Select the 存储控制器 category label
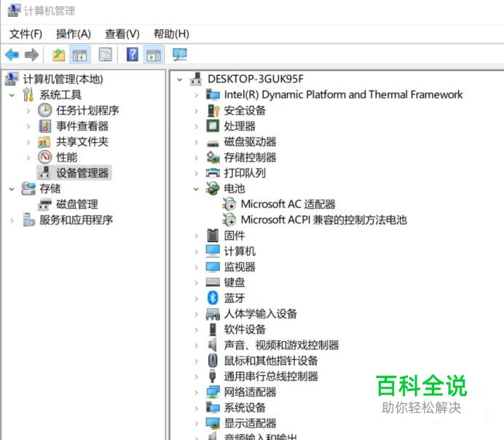This screenshot has height=440, width=504. [x=250, y=157]
